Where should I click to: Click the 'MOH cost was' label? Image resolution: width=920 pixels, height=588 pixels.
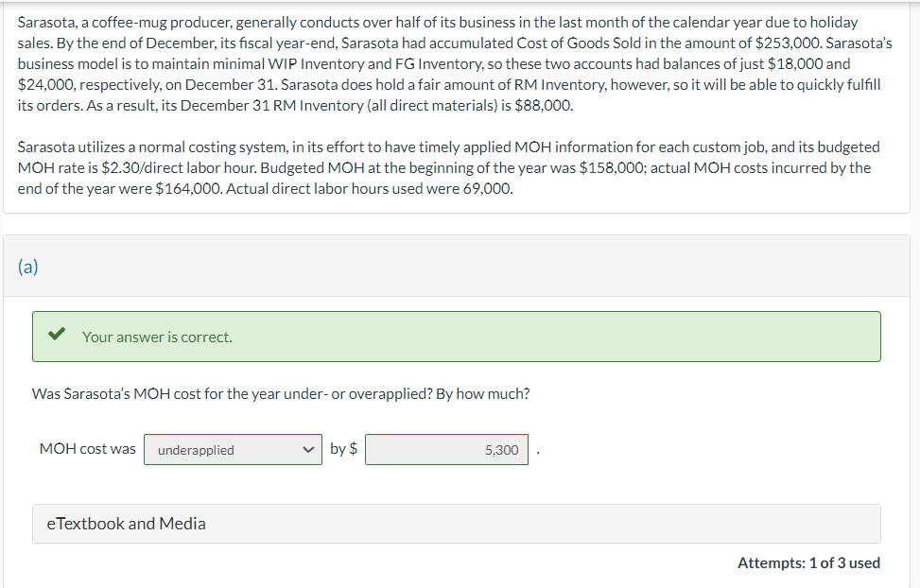tap(87, 449)
